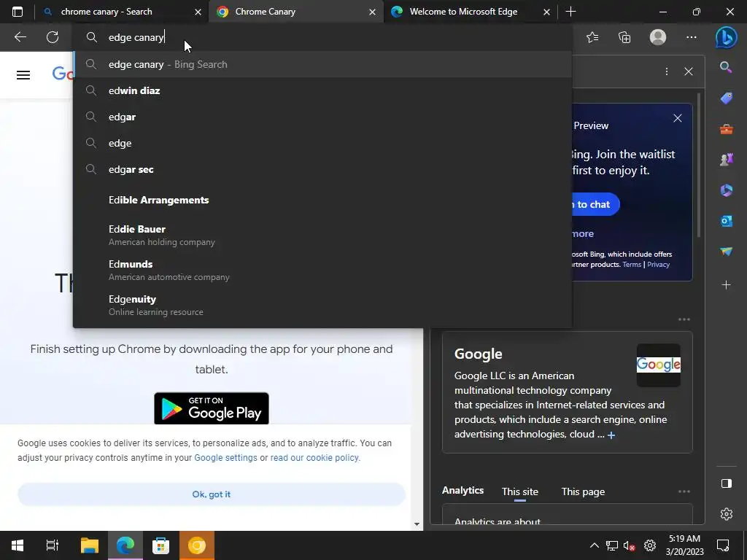This screenshot has width=747, height=560.
Task: Open the read our cookie policy link
Action: coord(314,458)
